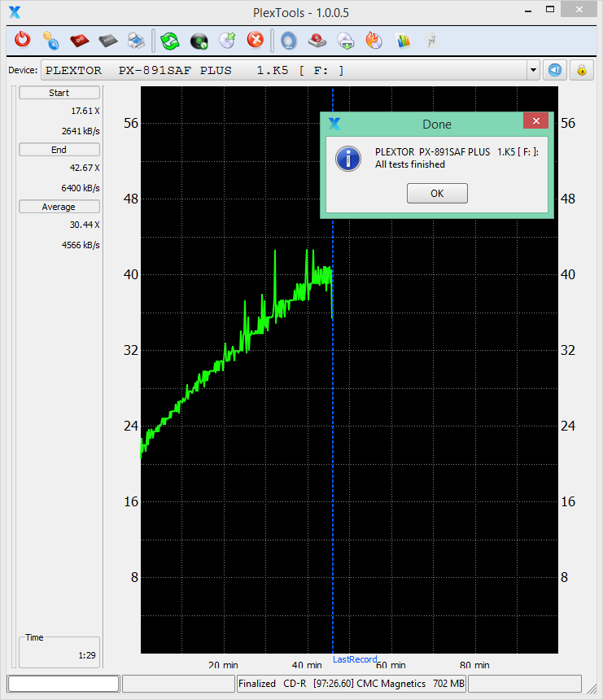The image size is (603, 700).
Task: Click the black disc with green dot icon
Action: pyautogui.click(x=199, y=41)
